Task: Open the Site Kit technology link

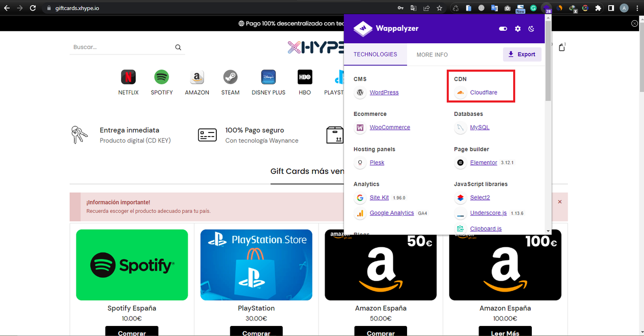Action: [x=379, y=197]
